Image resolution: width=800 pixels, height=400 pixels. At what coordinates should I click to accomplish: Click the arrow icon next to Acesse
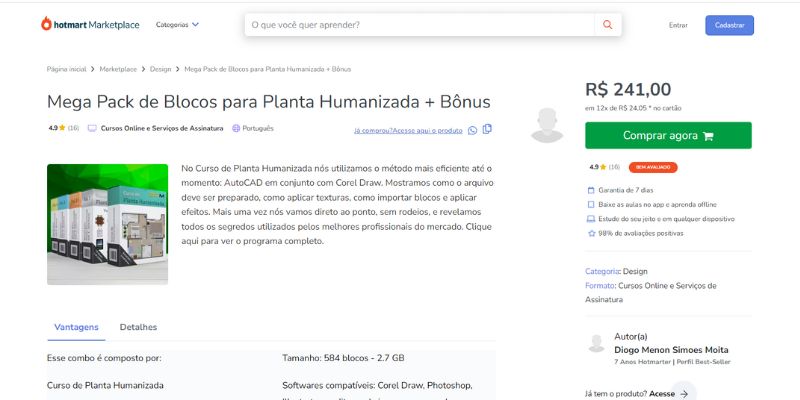tap(684, 394)
